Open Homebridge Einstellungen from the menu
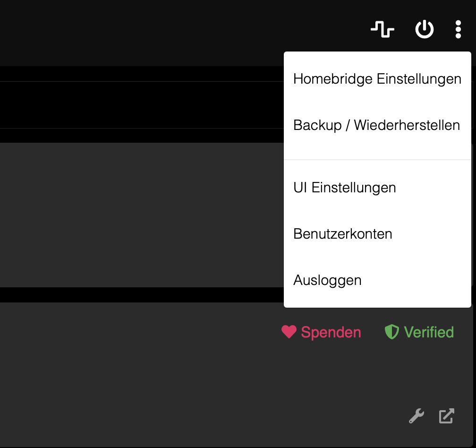The width and height of the screenshot is (476, 448). point(377,78)
